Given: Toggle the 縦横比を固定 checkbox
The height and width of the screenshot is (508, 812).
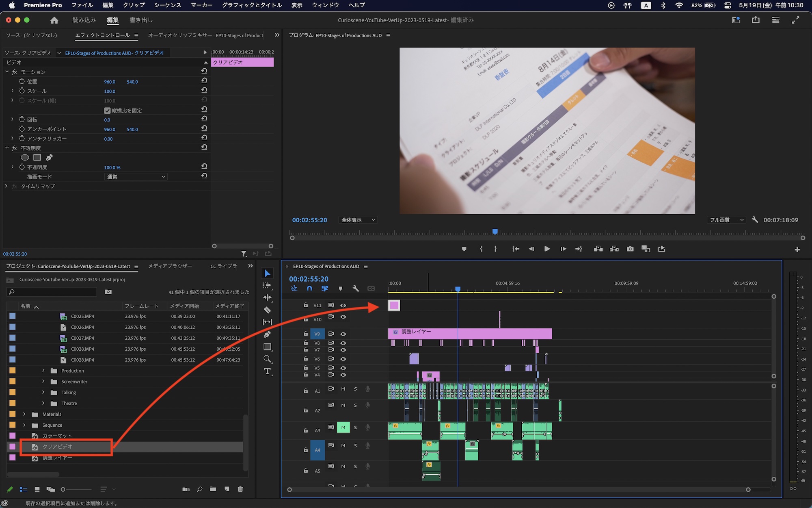Looking at the screenshot, I should [107, 111].
